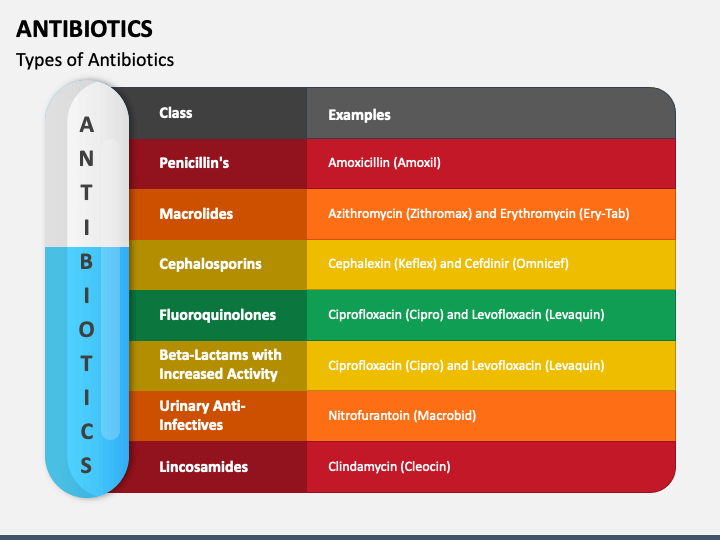Select the Class header cell
720x540 pixels.
pyautogui.click(x=218, y=113)
